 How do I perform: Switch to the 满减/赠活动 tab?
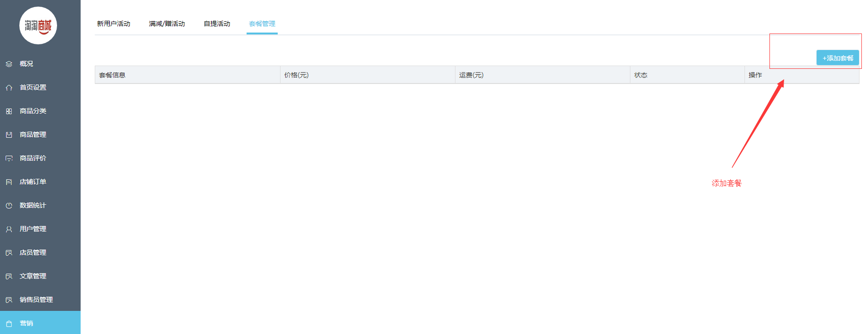pos(167,24)
